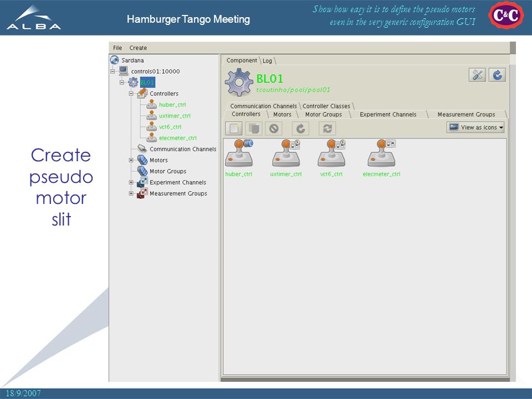The width and height of the screenshot is (532, 399).
Task: Switch to the Controller Classes tab
Action: 326,106
